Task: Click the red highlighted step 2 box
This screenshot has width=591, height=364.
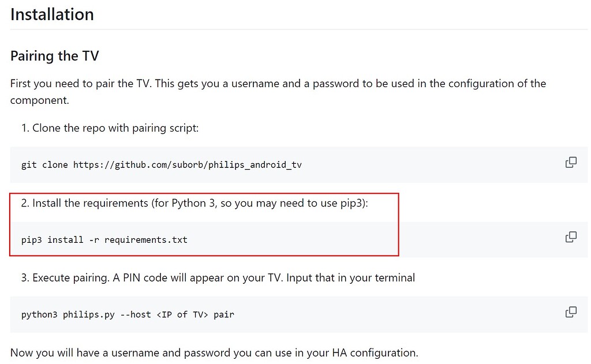Action: tap(203, 224)
